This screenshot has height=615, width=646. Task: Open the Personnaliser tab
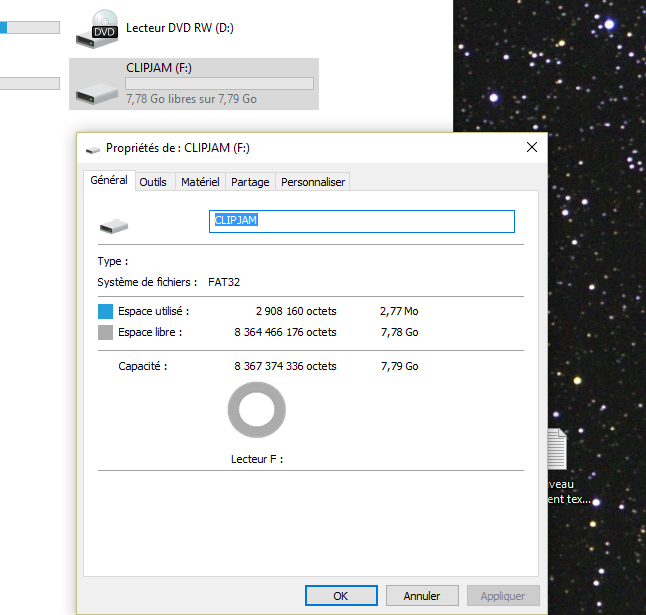pos(313,182)
